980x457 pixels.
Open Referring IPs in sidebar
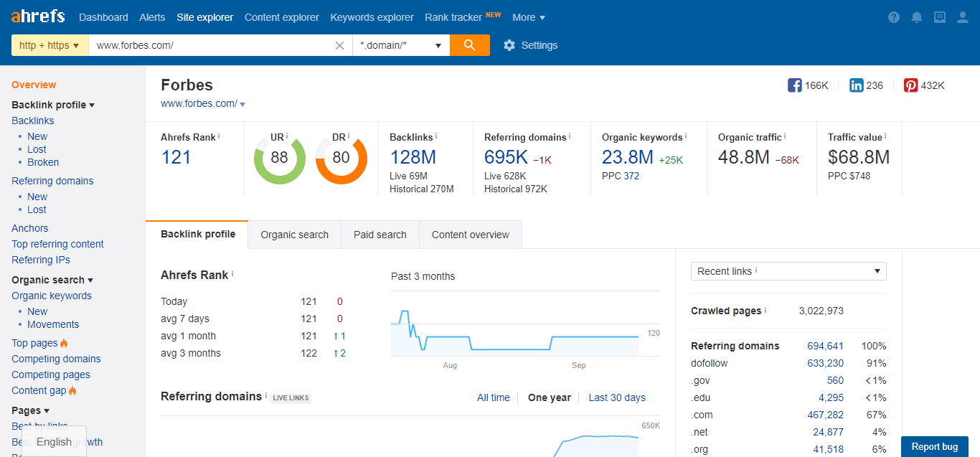click(x=41, y=260)
